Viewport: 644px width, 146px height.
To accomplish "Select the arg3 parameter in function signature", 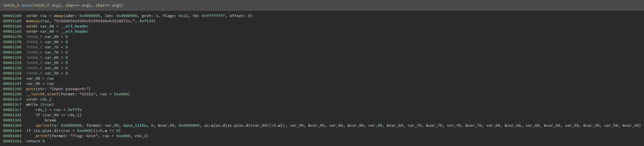I will coord(116,5).
